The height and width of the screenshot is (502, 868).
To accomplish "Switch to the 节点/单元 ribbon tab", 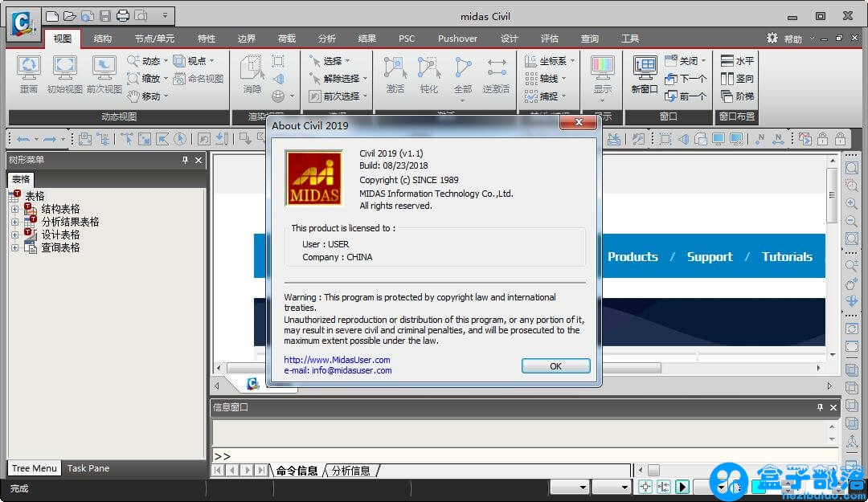I will pyautogui.click(x=154, y=39).
